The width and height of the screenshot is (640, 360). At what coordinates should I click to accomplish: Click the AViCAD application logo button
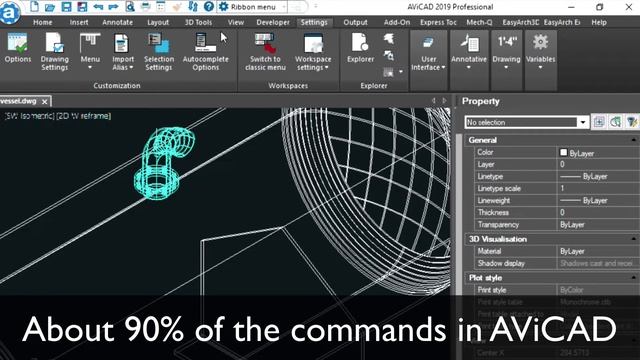click(10, 12)
